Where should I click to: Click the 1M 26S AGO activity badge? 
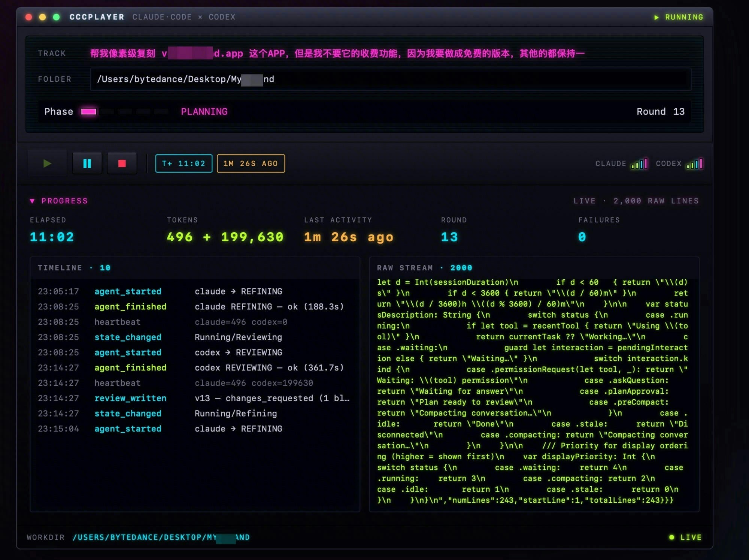tap(250, 163)
